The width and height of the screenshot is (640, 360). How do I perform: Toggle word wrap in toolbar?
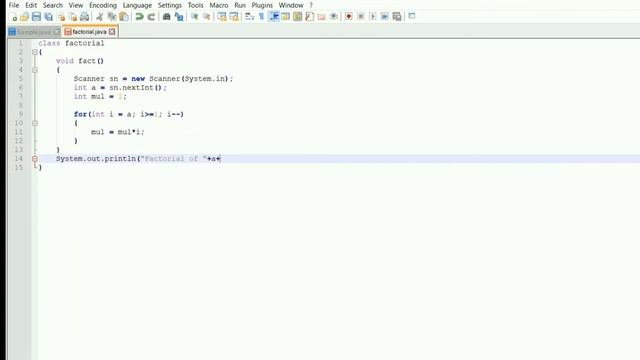point(249,17)
